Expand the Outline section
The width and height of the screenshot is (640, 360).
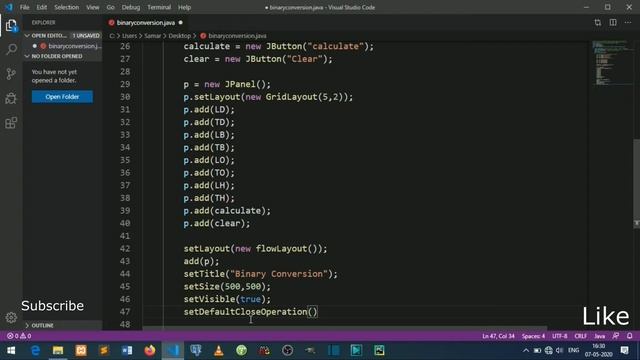(27, 325)
